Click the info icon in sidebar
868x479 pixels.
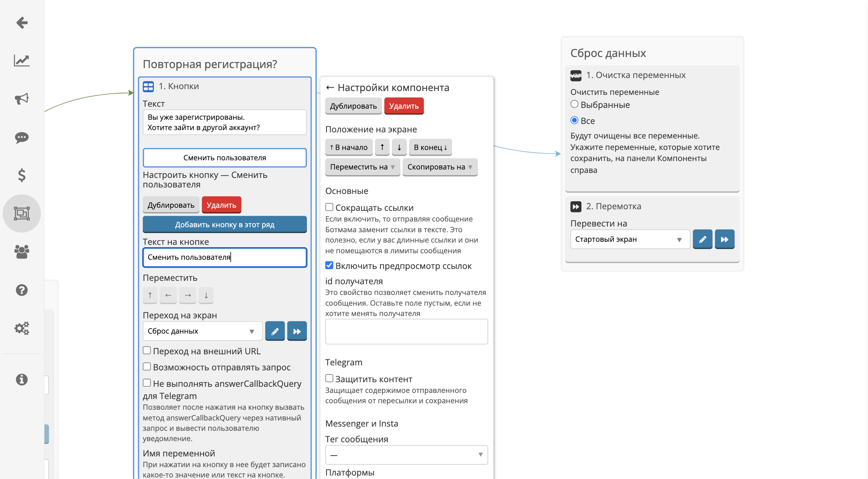click(22, 380)
